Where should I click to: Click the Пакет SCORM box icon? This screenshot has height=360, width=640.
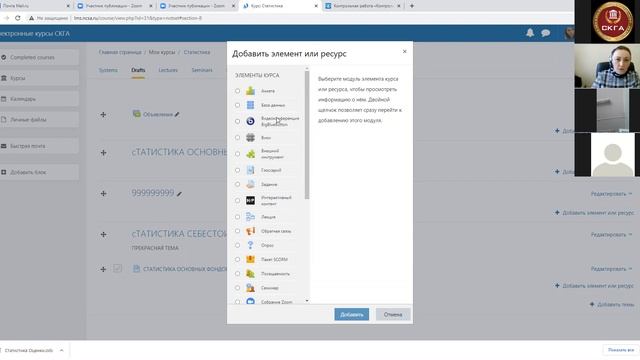[x=250, y=259]
